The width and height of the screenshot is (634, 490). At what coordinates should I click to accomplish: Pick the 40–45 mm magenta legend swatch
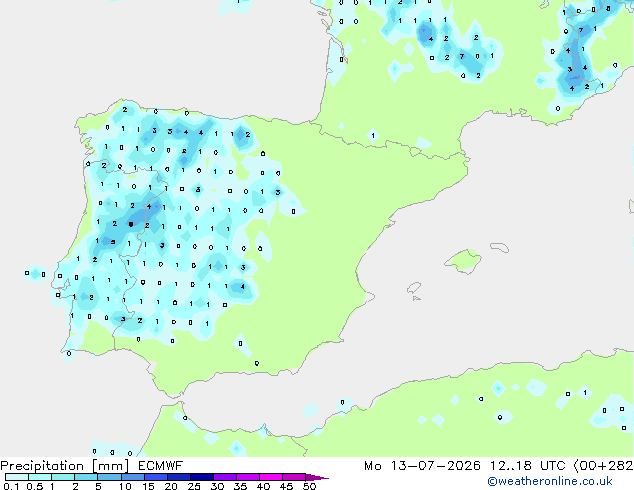click(x=271, y=477)
